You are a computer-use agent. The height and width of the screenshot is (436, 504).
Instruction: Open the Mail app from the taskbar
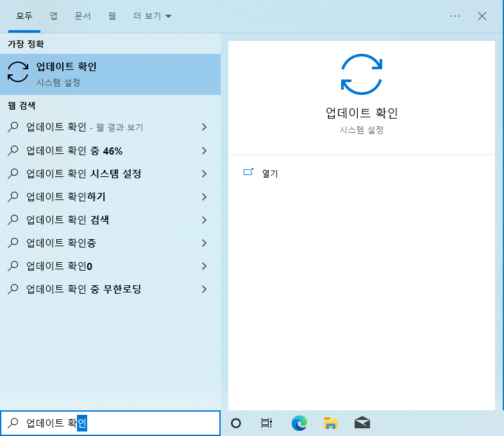click(x=362, y=423)
